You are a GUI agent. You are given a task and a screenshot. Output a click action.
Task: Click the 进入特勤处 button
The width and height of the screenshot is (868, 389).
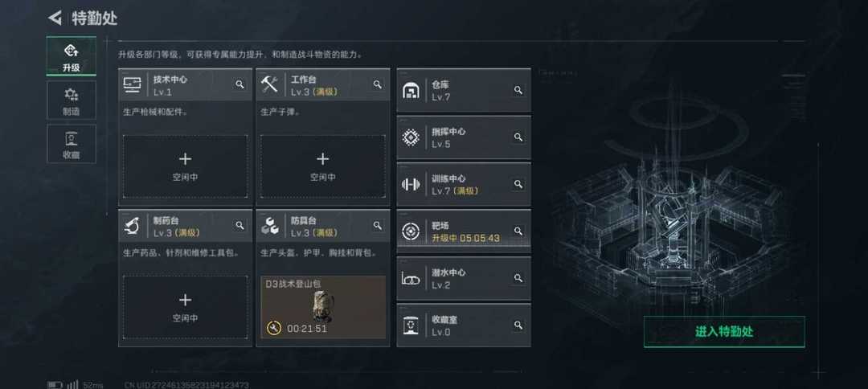pyautogui.click(x=724, y=332)
